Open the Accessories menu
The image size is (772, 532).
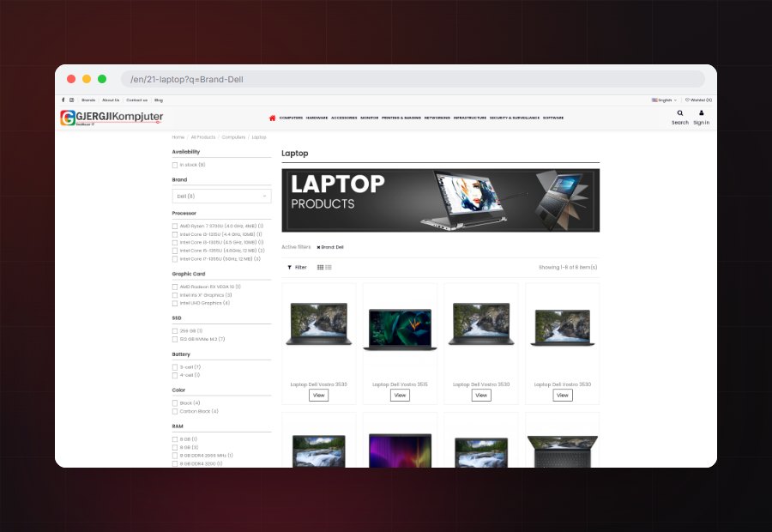click(344, 118)
